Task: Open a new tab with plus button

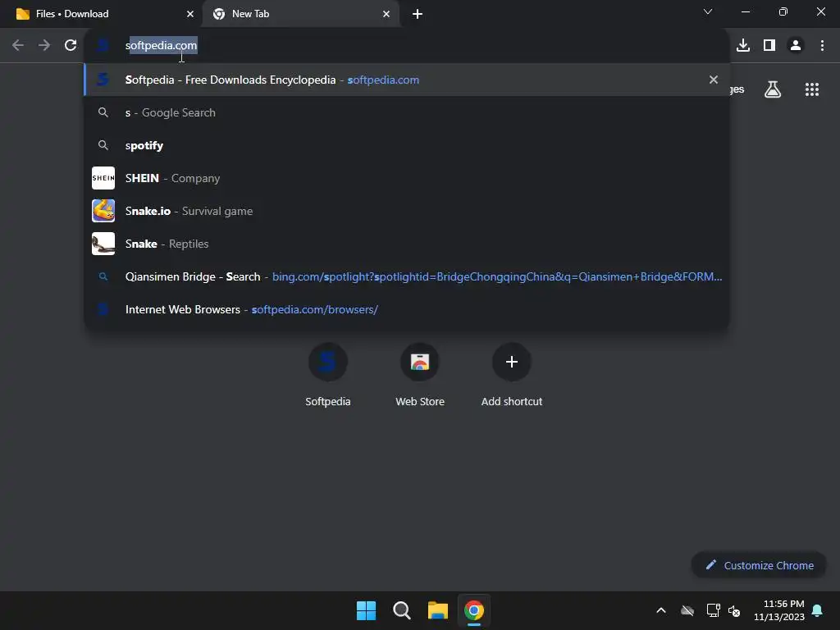Action: coord(418,14)
